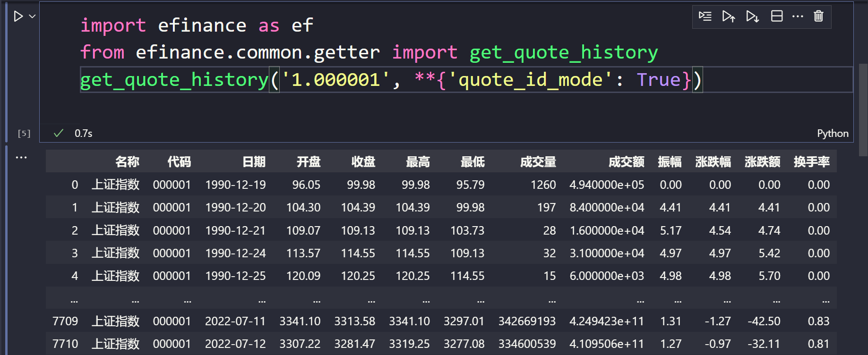The image size is (868, 355).
Task: Click column header 最低
Action: 473,162
